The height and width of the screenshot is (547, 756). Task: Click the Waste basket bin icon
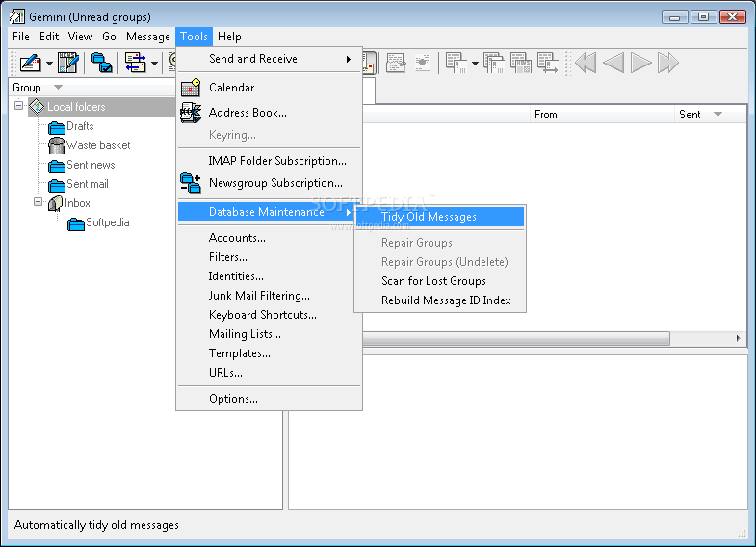click(57, 145)
